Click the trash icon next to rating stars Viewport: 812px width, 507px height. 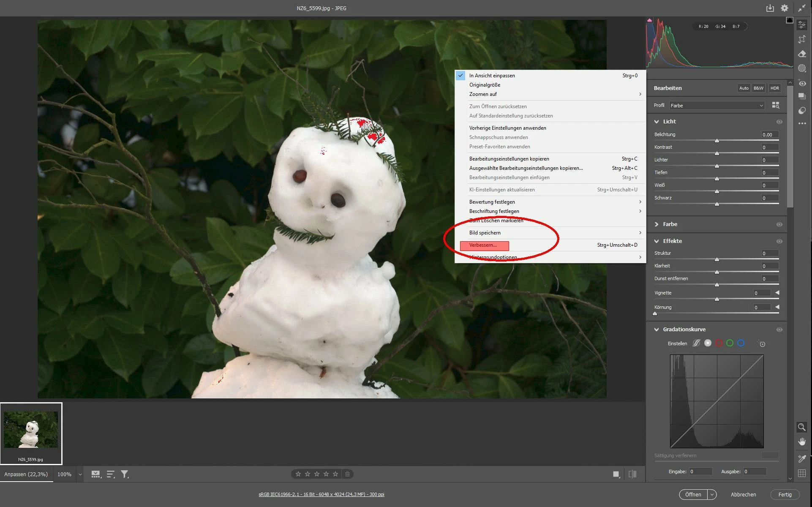click(347, 474)
